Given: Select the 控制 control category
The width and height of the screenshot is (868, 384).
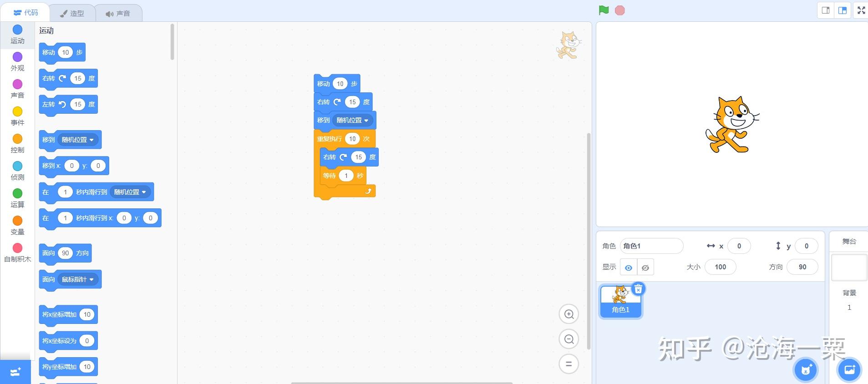Looking at the screenshot, I should (17, 144).
